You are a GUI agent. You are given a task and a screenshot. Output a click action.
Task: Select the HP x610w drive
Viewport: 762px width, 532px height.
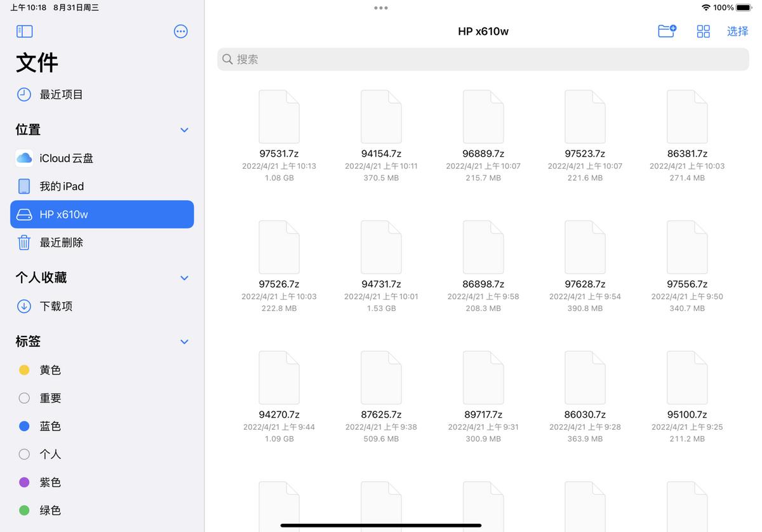pos(63,214)
